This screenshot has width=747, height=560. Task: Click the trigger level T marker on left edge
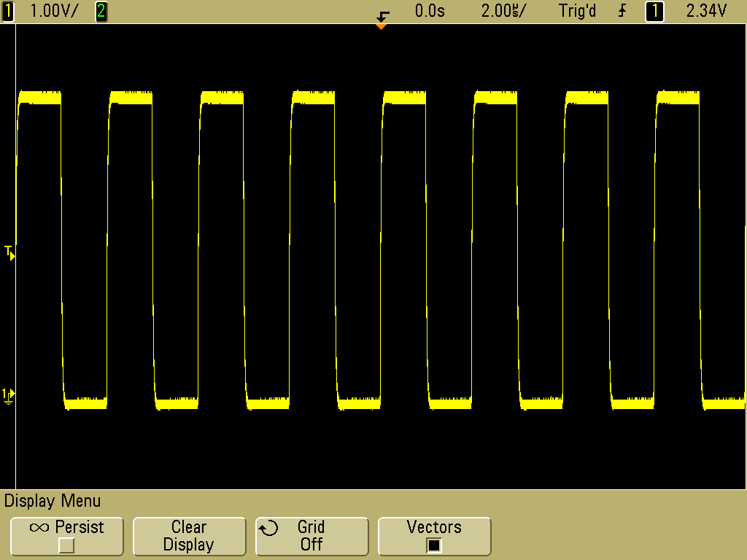click(9, 253)
